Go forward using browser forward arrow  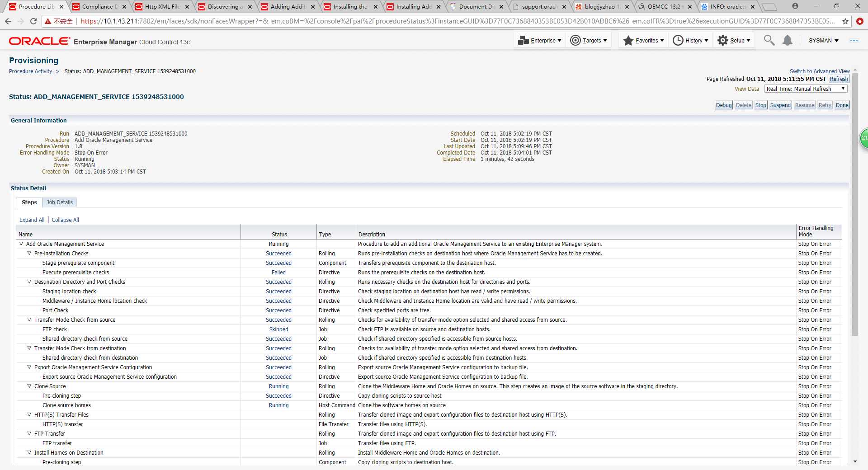point(21,21)
